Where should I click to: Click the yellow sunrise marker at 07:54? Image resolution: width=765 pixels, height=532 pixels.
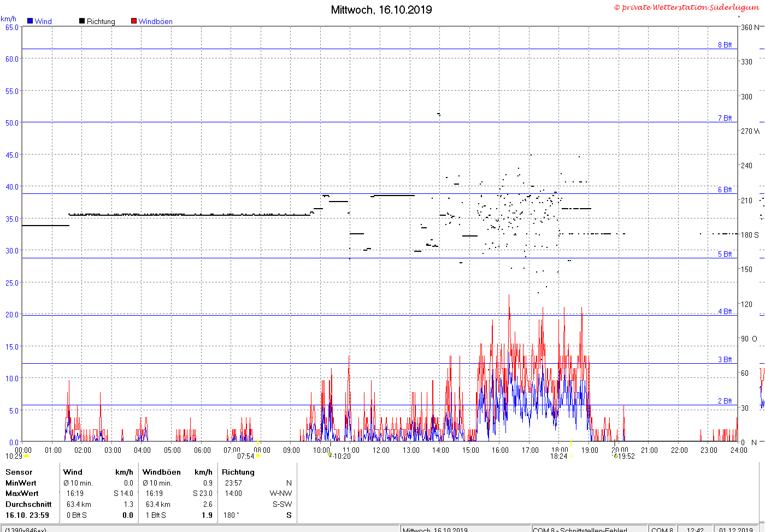point(258,456)
